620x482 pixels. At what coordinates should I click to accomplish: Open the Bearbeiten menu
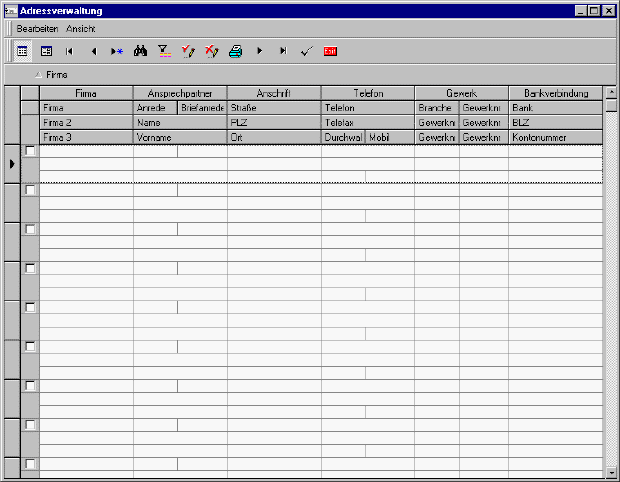point(38,29)
